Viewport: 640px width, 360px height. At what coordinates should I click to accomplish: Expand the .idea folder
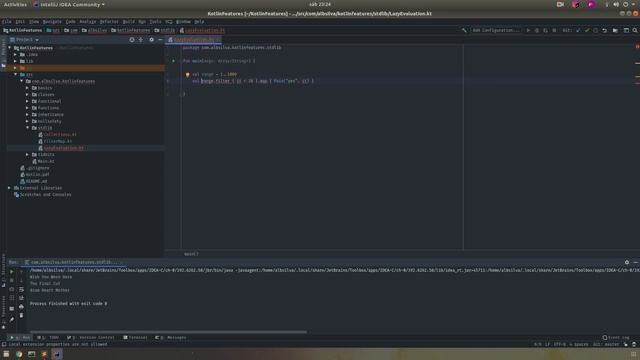coord(16,54)
